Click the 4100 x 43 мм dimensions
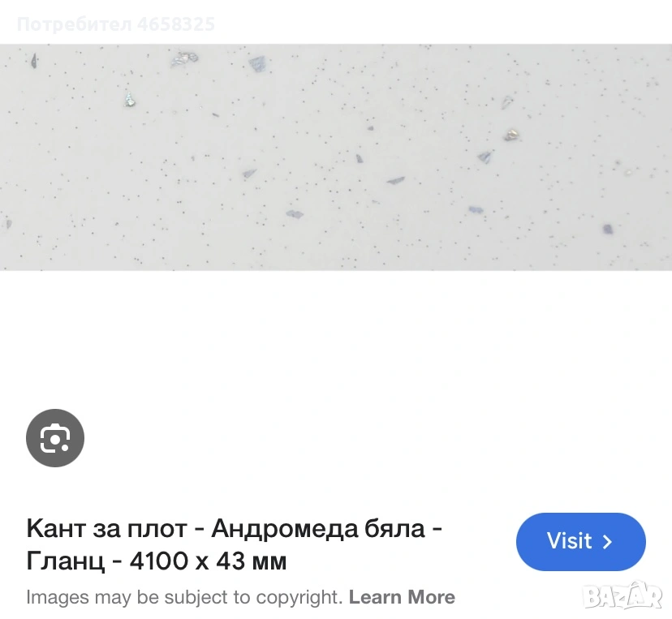Image resolution: width=672 pixels, height=619 pixels. [x=208, y=561]
